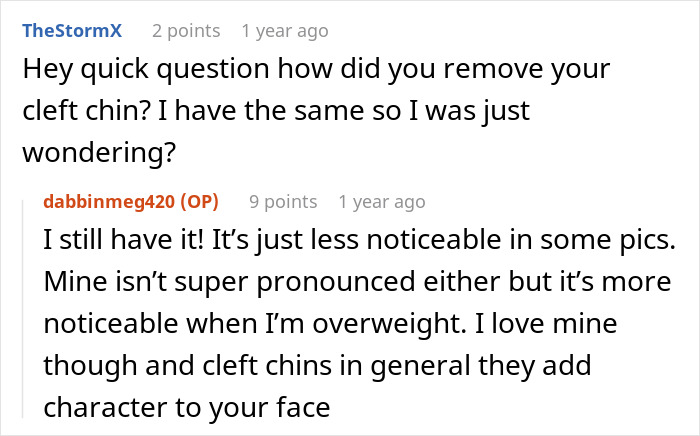Open TheStormX's user profile
Image resolution: width=700 pixels, height=436 pixels.
pos(72,31)
